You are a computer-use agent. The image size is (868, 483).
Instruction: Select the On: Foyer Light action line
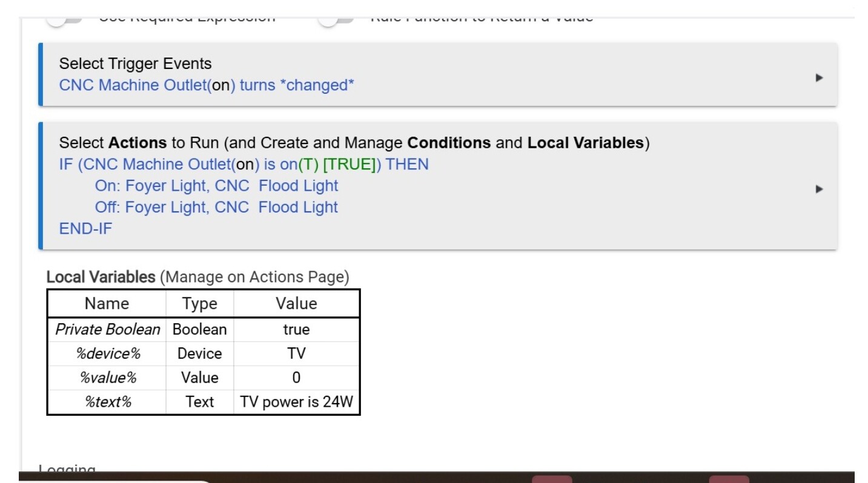(x=216, y=186)
